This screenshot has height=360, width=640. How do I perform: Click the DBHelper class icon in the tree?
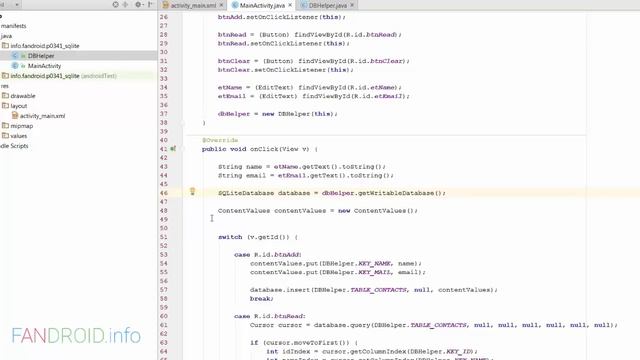pos(15,56)
